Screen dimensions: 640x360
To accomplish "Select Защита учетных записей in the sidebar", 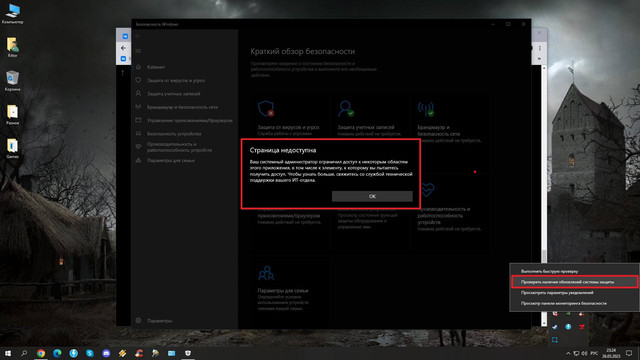I will (173, 94).
